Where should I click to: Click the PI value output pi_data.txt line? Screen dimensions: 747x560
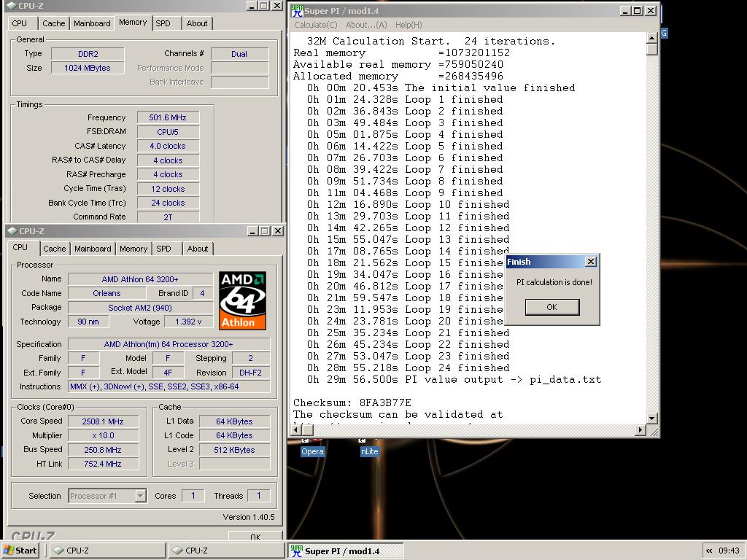pyautogui.click(x=454, y=379)
